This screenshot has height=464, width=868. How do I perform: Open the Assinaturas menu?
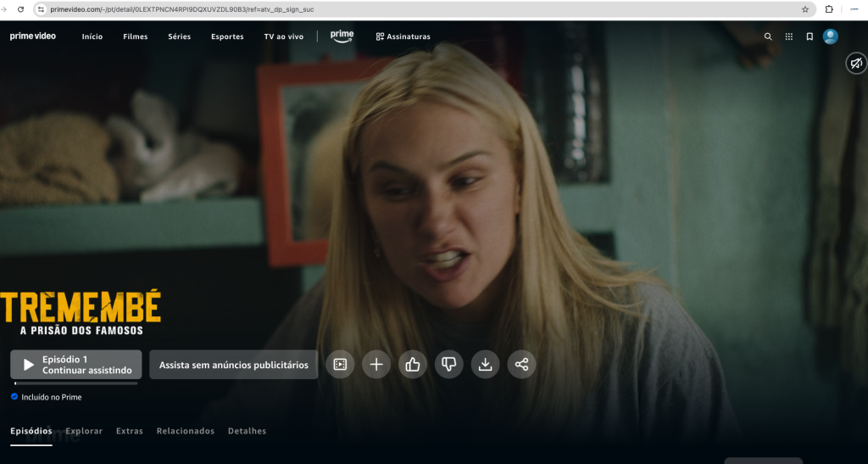tap(403, 36)
